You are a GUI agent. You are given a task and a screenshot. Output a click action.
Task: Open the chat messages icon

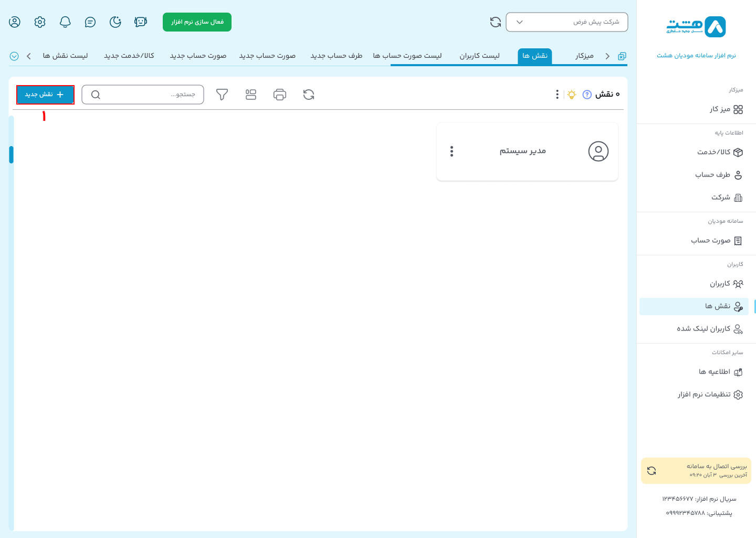90,22
